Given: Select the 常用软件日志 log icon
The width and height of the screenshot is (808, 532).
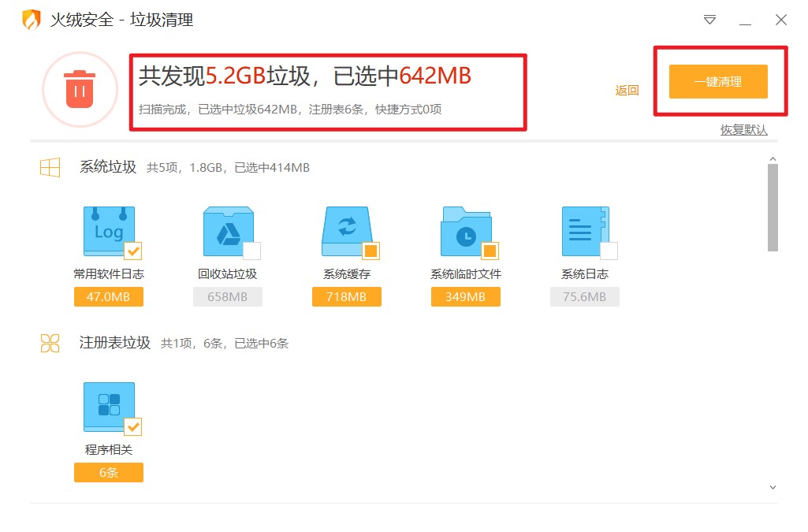Looking at the screenshot, I should (x=108, y=229).
